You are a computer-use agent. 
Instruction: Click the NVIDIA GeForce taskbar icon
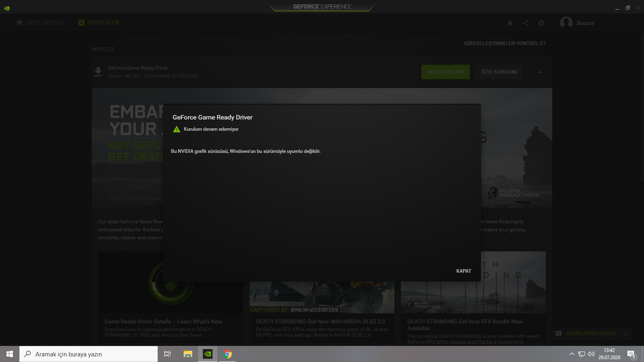pos(208,354)
